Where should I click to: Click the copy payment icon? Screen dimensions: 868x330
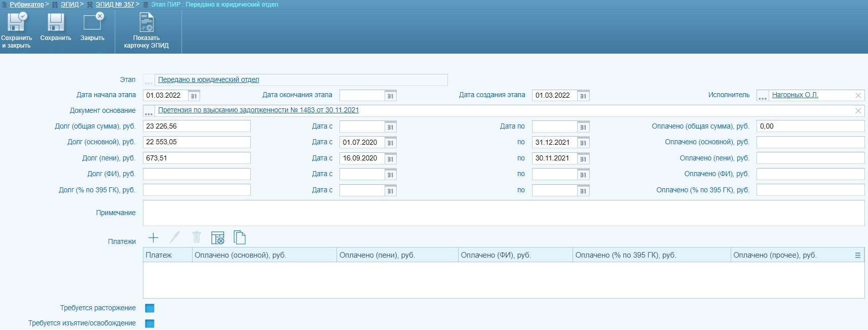[x=240, y=237]
